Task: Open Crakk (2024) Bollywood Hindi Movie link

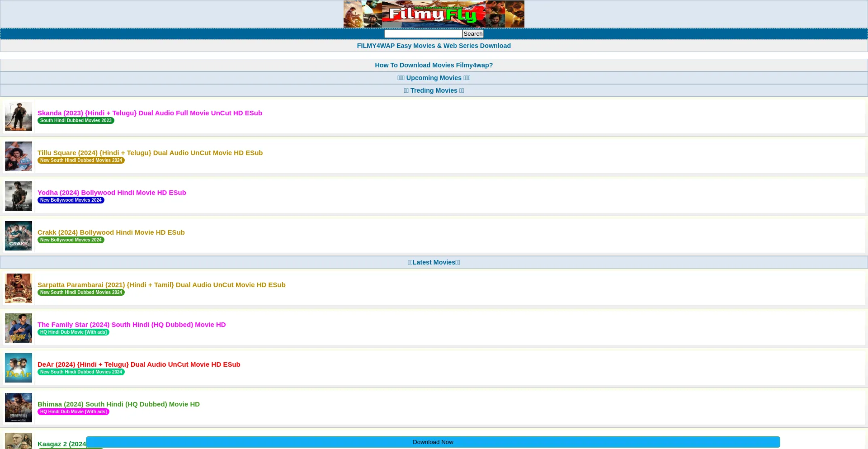Action: [111, 232]
